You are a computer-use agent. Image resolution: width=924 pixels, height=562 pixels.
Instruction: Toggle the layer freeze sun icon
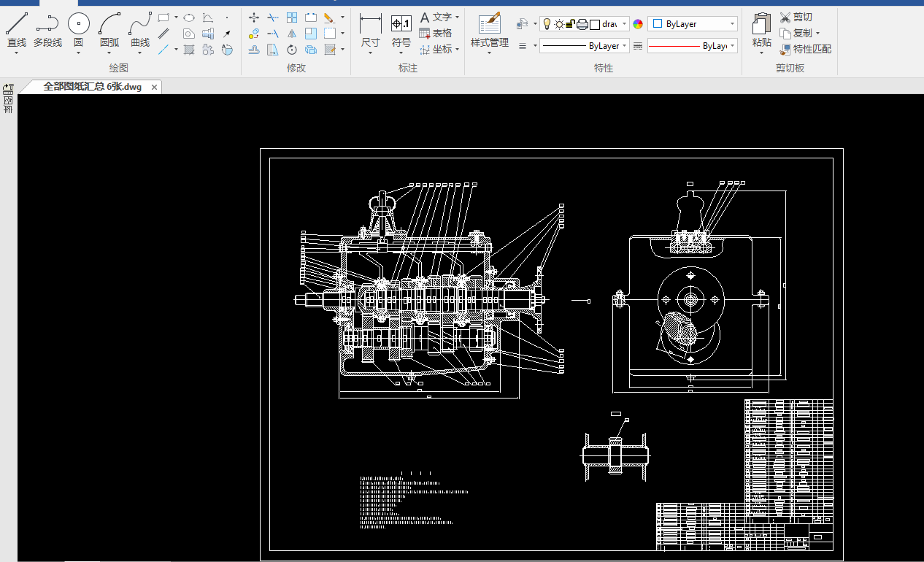click(x=558, y=24)
